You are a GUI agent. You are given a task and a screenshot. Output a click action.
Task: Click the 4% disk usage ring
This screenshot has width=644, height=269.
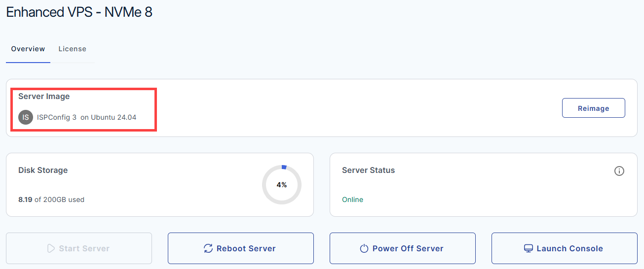(282, 185)
